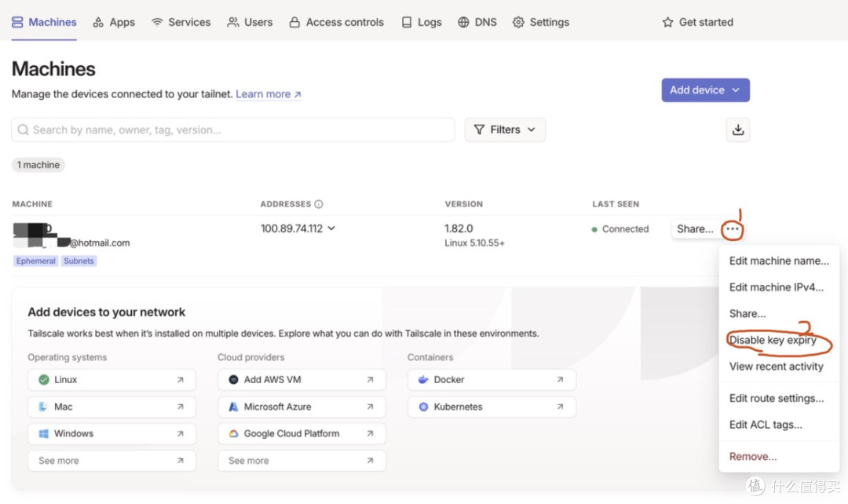Open the three-dots machine options menu

pos(733,229)
